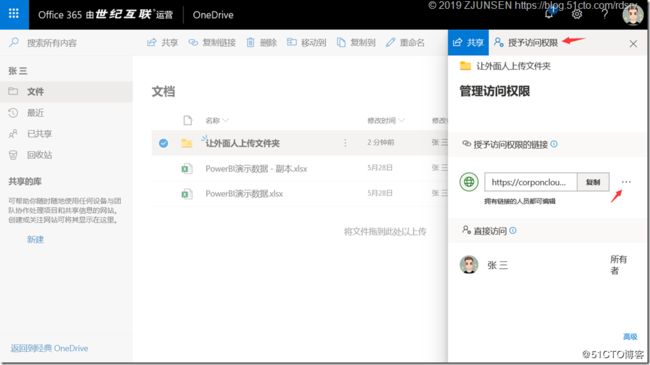Click 复制链接 in the toolbar
650x365 pixels.
pos(212,42)
